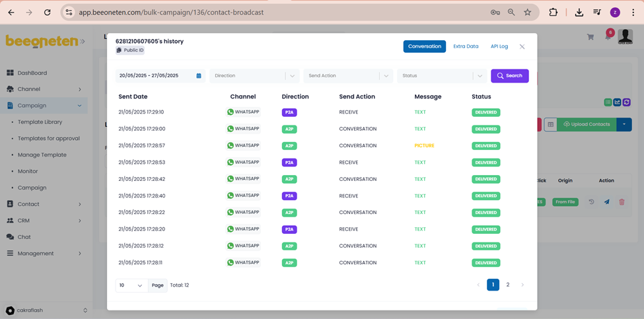Screen dimensions: 644x319
Task: Click the history clock action icon
Action: (592, 201)
